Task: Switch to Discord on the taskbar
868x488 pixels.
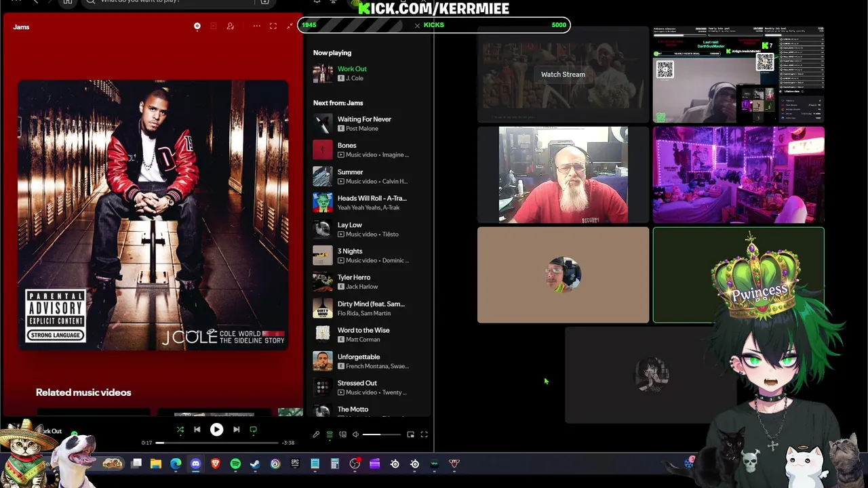Action: pyautogui.click(x=195, y=464)
